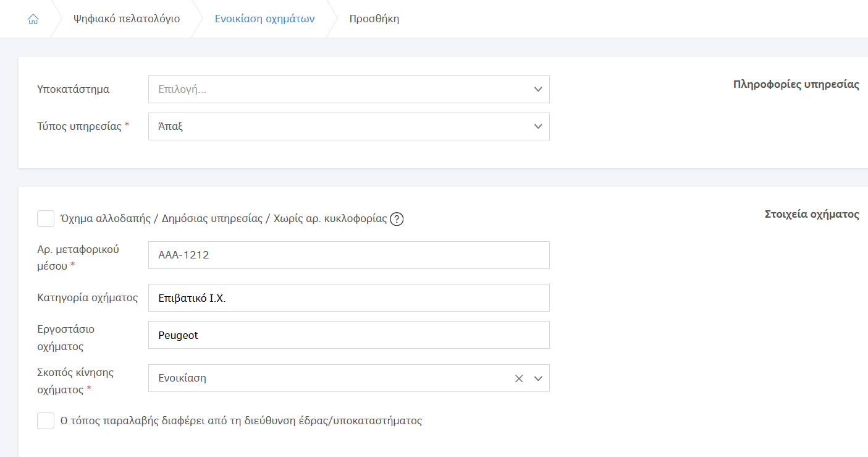This screenshot has height=457, width=868.
Task: Follow the 'Ενοικίαση οχημάτων' breadcrumb link
Action: (x=264, y=19)
